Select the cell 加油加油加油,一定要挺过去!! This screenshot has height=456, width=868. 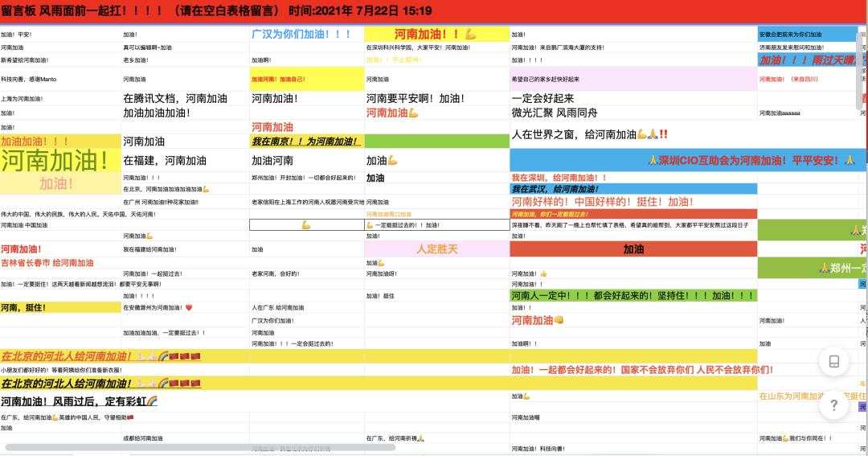(186, 333)
